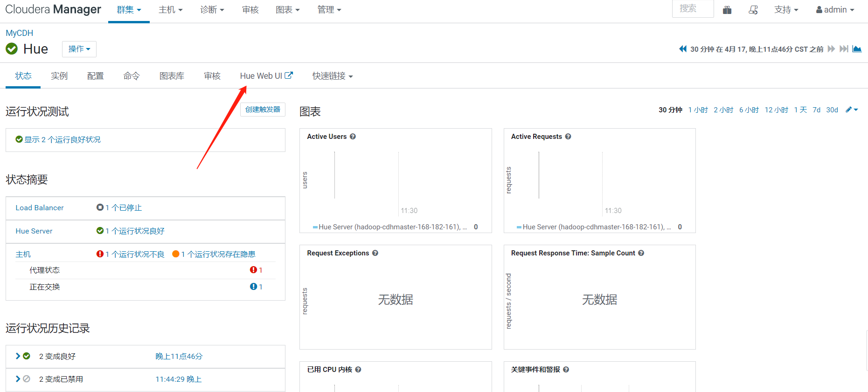Image resolution: width=868 pixels, height=392 pixels.
Task: Click the green Hue health status icon
Action: [x=12, y=48]
